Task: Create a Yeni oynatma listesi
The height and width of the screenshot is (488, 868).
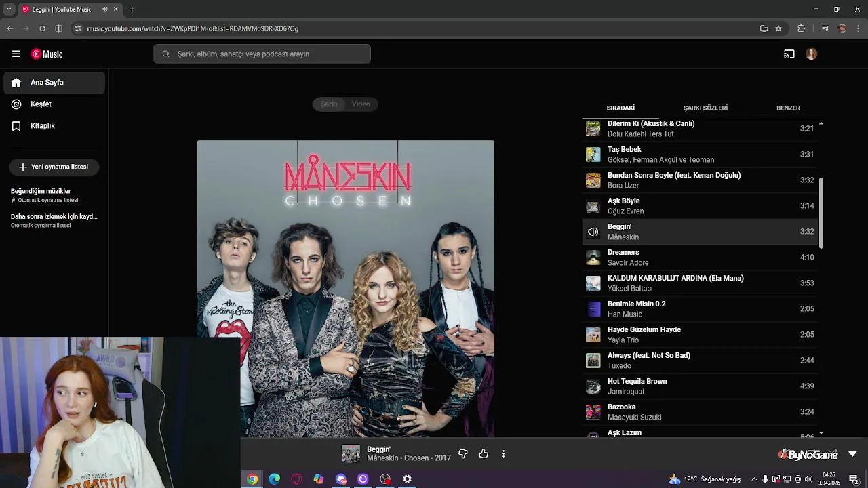Action: (54, 167)
